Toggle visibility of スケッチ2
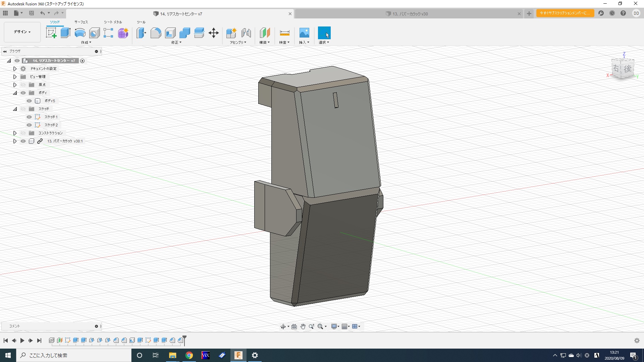The width and height of the screenshot is (644, 362). click(x=29, y=125)
